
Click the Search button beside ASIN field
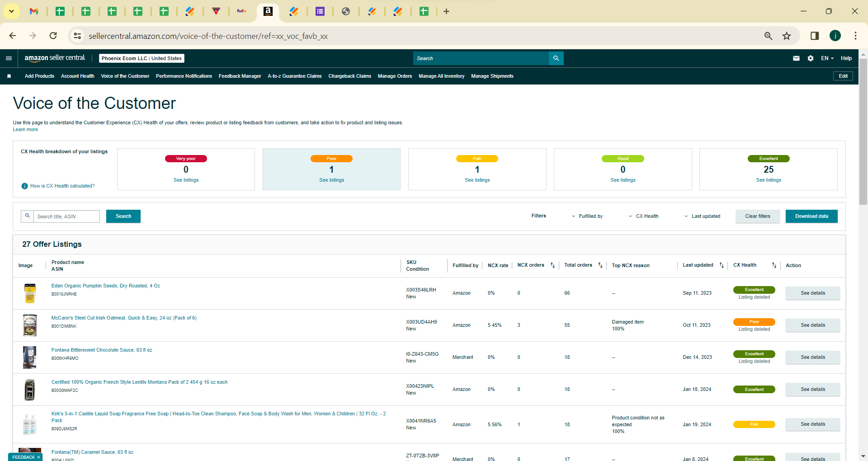tap(123, 216)
